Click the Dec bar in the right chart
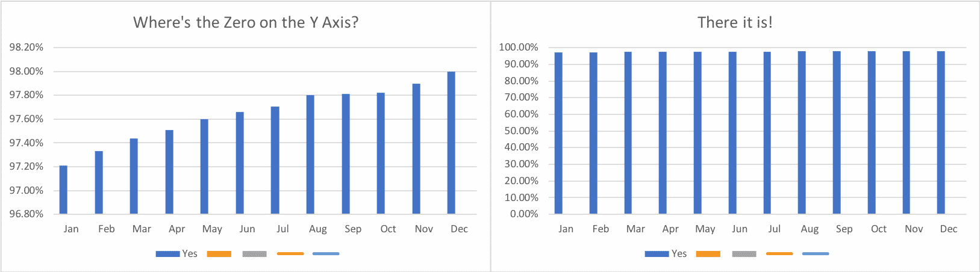The width and height of the screenshot is (980, 272). [x=941, y=132]
